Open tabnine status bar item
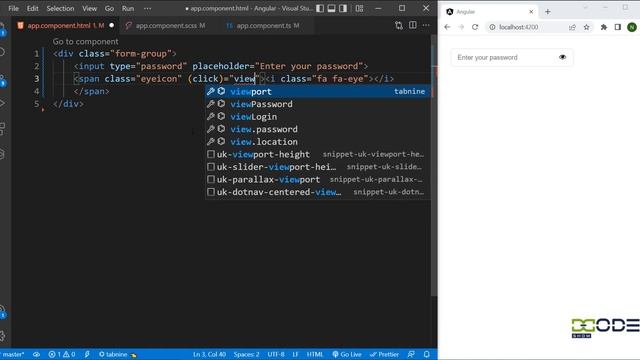640x360 pixels. tap(118, 354)
